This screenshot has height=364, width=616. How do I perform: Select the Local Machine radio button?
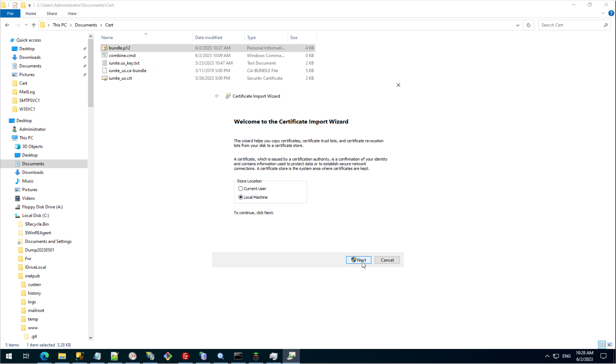click(241, 197)
